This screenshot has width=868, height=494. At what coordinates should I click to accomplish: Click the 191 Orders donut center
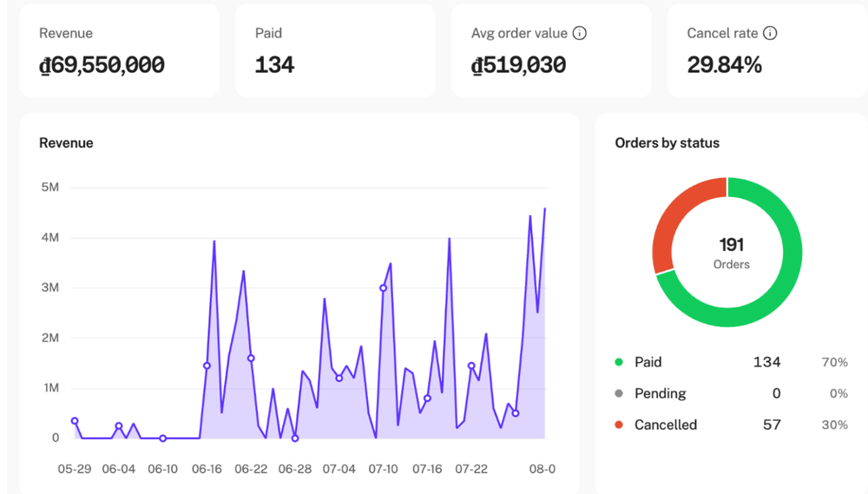[731, 253]
